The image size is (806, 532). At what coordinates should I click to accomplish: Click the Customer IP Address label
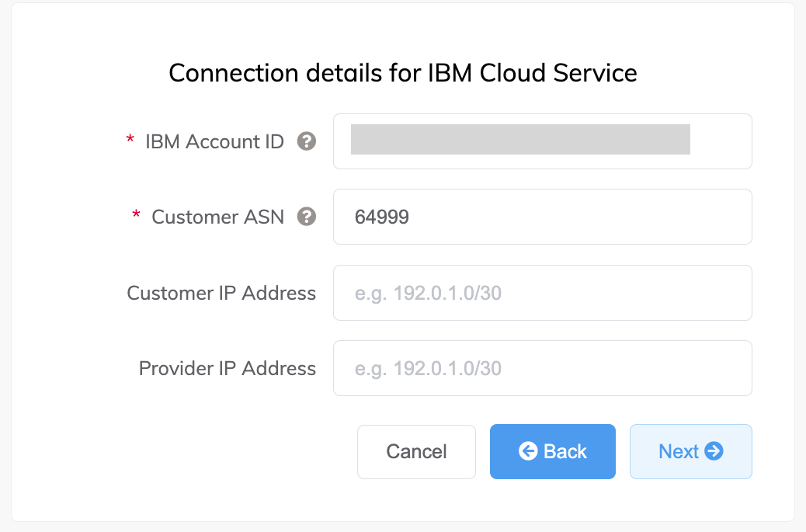(221, 293)
